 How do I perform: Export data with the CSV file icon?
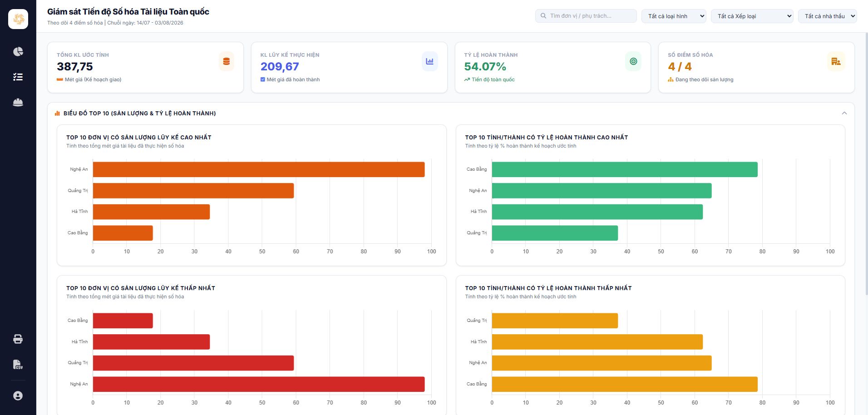[18, 365]
